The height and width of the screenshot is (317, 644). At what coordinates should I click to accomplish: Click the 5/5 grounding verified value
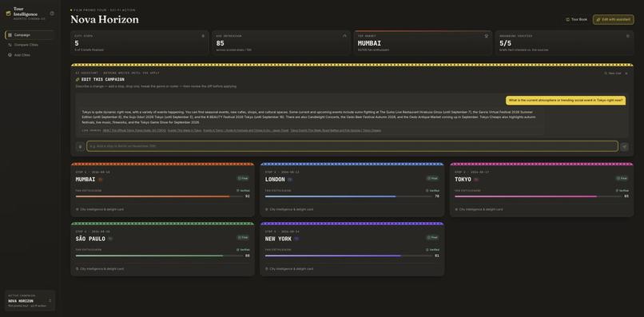click(x=505, y=43)
